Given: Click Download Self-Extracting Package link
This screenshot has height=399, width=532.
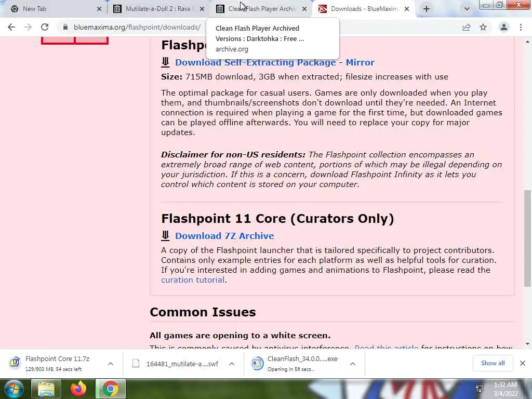Looking at the screenshot, I should (255, 62).
